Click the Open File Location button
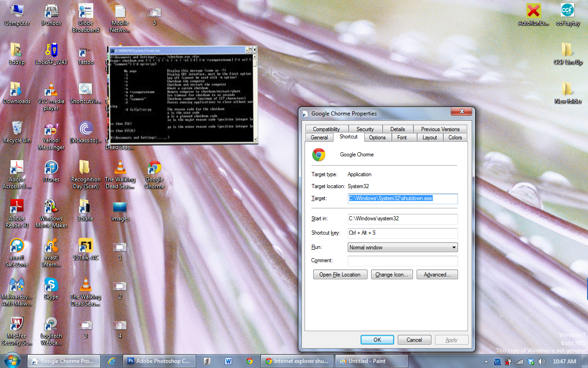Viewport: 588px width, 368px height. pyautogui.click(x=340, y=275)
